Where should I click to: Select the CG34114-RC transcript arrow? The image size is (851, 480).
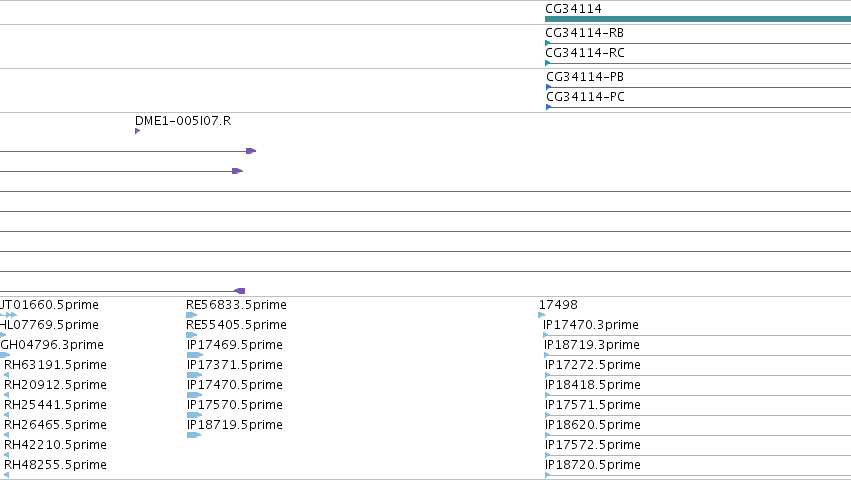pyautogui.click(x=548, y=63)
